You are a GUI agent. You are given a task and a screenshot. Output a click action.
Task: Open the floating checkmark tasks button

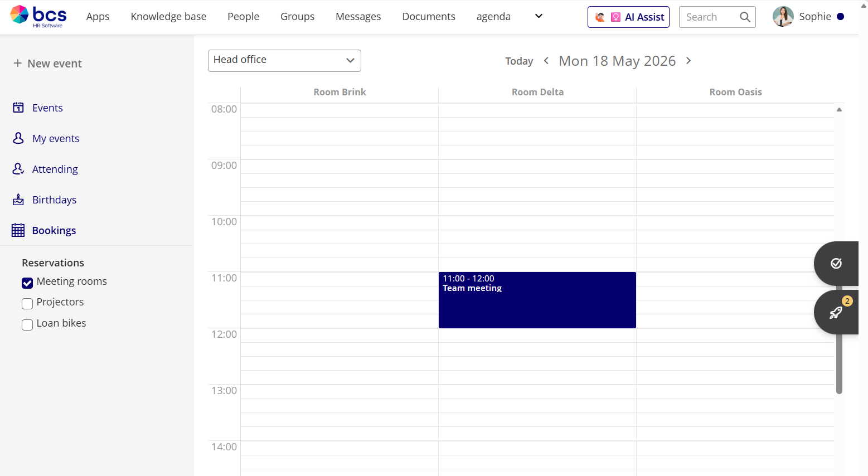pyautogui.click(x=836, y=264)
